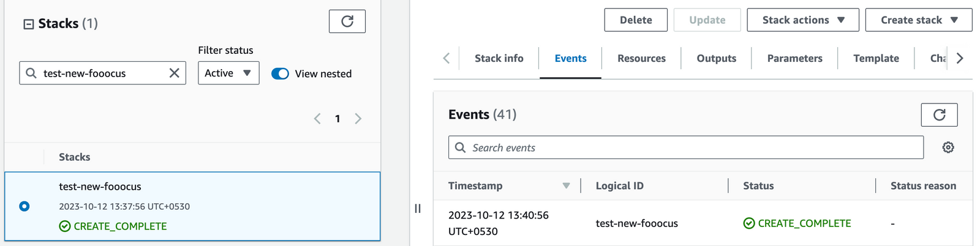Switch to the Resources tab
Screen dimensions: 980x246
pos(641,58)
